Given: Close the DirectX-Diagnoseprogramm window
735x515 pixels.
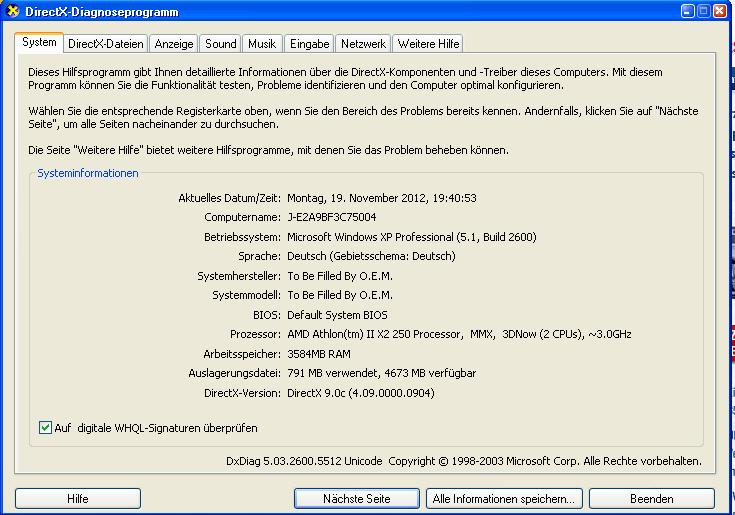Looking at the screenshot, I should pos(720,11).
